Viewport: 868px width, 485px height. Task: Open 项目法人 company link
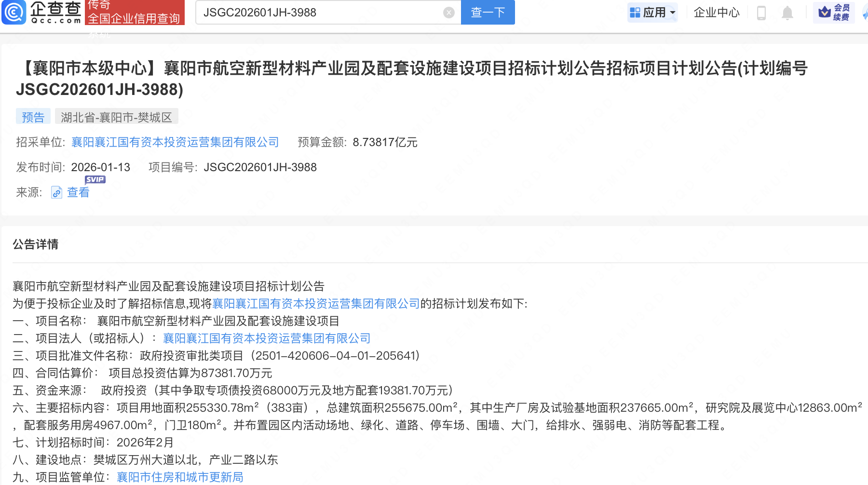pos(267,338)
